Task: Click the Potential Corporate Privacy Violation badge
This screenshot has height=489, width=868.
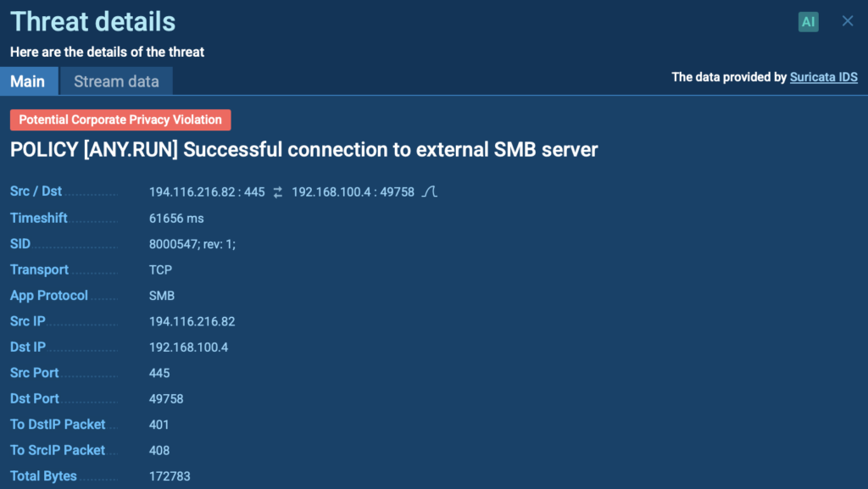Action: [x=120, y=119]
